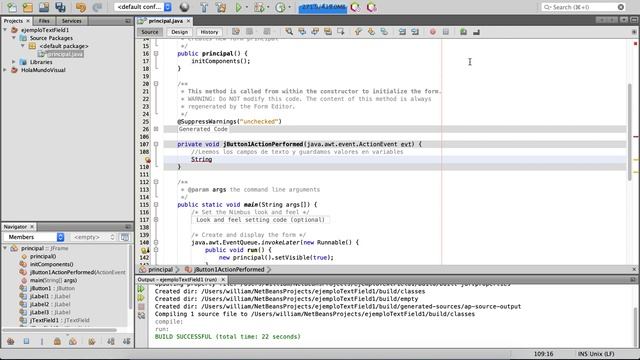Close the Output ejemploTextField1 (run) tab
The image size is (640, 360).
point(223,280)
